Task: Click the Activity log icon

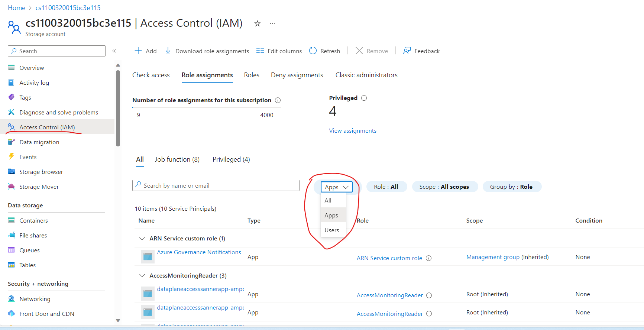Action: coord(12,82)
